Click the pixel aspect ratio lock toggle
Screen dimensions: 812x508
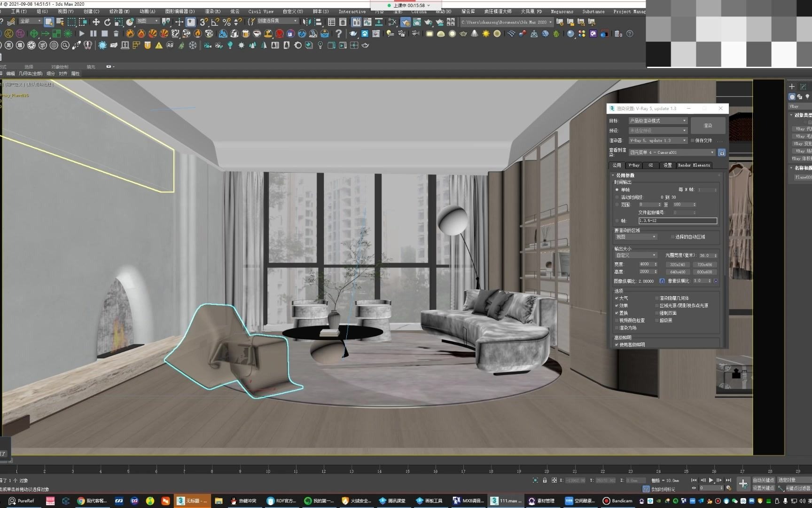click(715, 281)
